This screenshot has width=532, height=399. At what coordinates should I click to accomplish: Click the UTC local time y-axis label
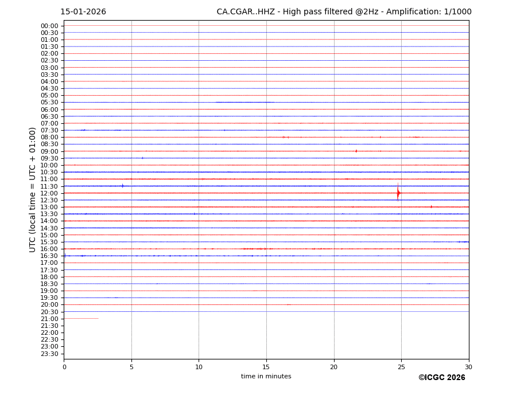33,189
